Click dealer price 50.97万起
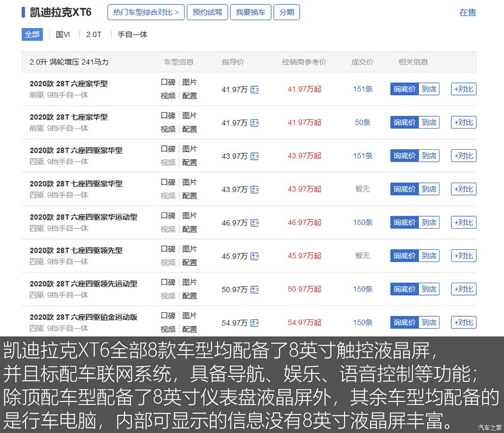The height and width of the screenshot is (433, 504). [304, 289]
